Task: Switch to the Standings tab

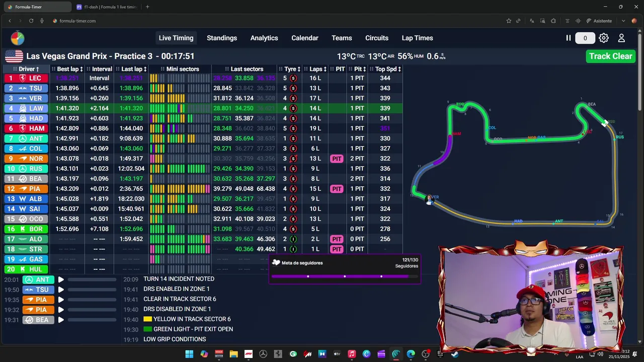Action: point(222,38)
